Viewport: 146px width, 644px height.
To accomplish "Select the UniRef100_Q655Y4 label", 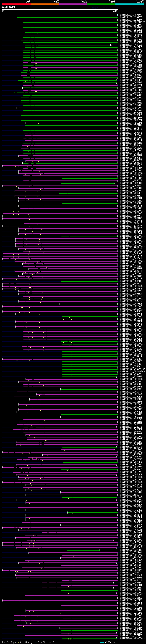I will click(131, 85).
